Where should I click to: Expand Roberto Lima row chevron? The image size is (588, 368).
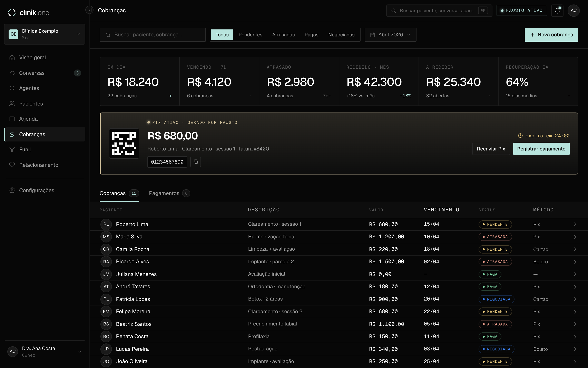coord(575,224)
